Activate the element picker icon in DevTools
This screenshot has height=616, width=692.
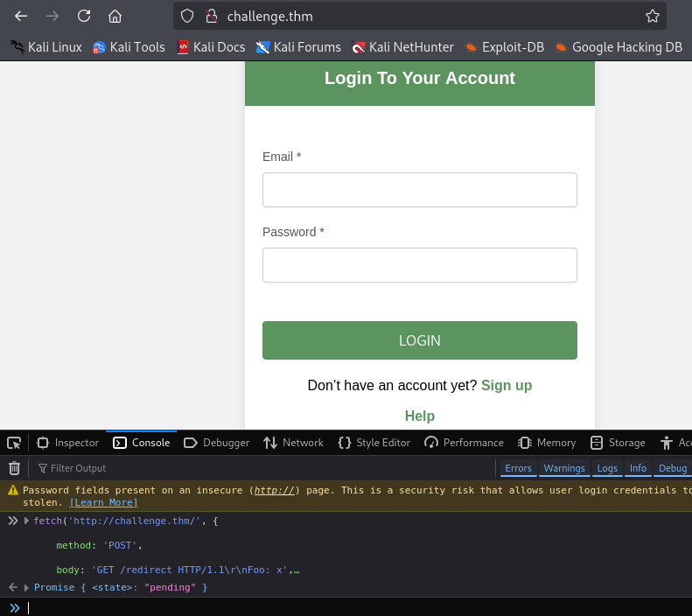[14, 443]
